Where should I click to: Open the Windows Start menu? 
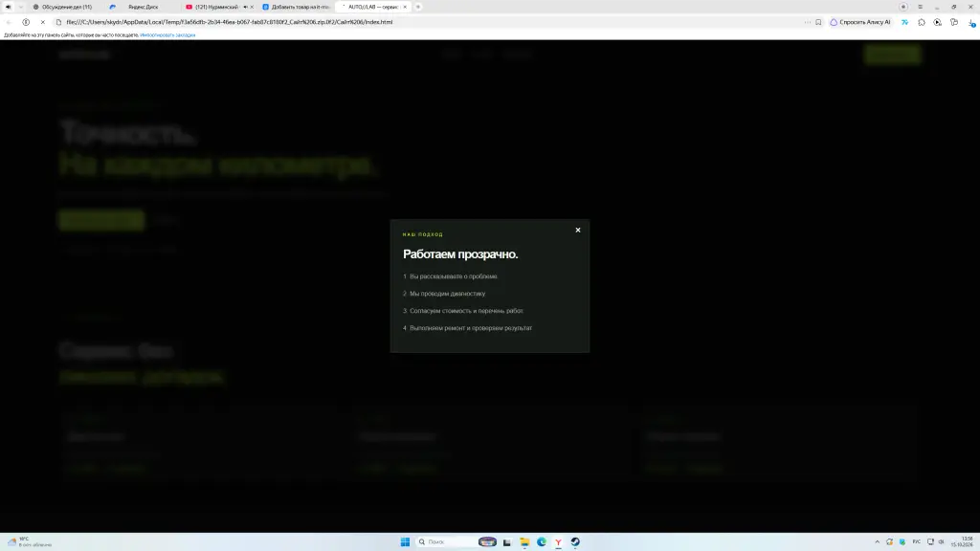405,541
